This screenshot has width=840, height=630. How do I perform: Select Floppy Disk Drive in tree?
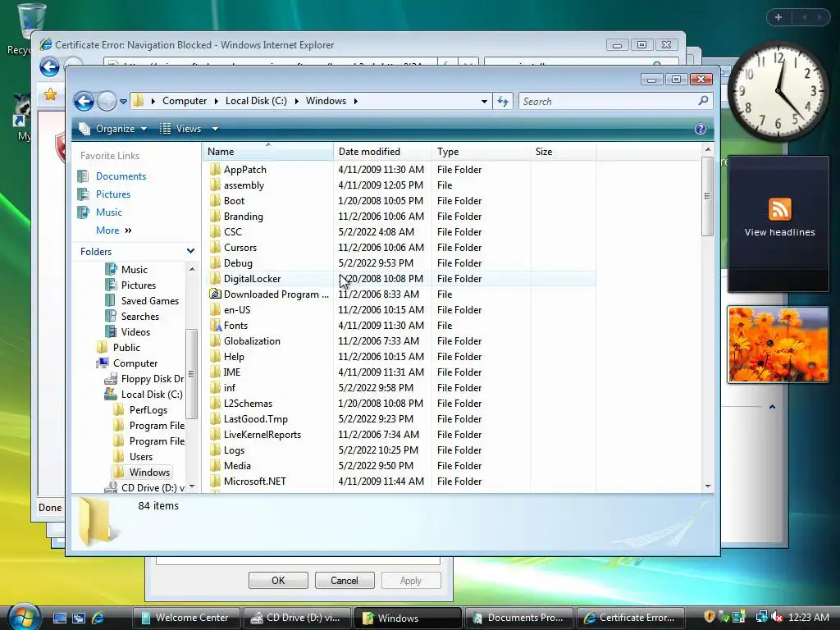coord(152,378)
